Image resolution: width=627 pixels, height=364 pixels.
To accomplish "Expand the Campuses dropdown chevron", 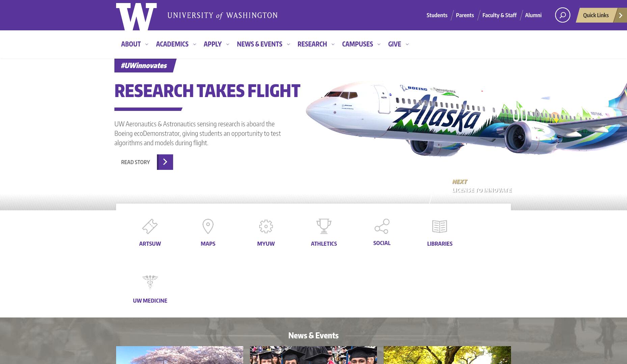I will pos(379,44).
